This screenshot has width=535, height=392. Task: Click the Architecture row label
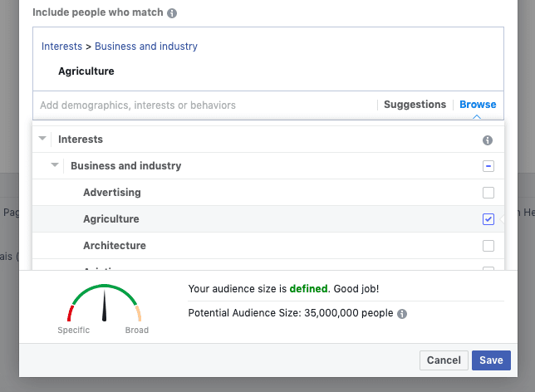click(x=115, y=246)
